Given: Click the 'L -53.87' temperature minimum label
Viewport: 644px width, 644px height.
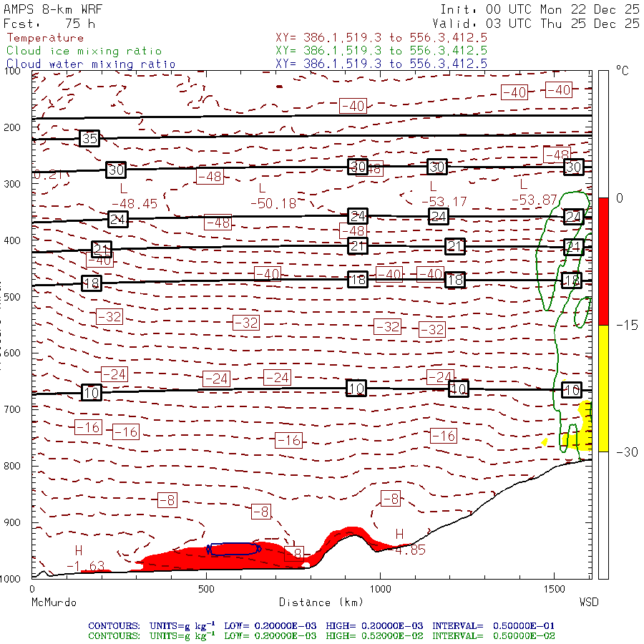Looking at the screenshot, I should click(x=534, y=192).
